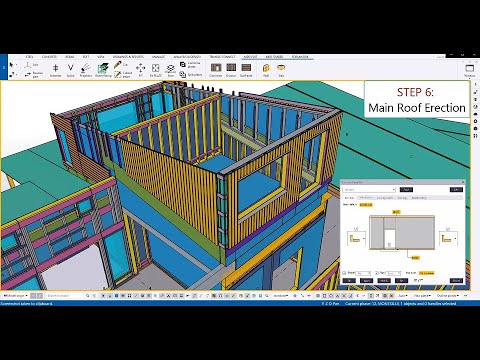Click the expand-arrows fit tool icon
The height and width of the screenshot is (360, 480).
coord(155,68)
